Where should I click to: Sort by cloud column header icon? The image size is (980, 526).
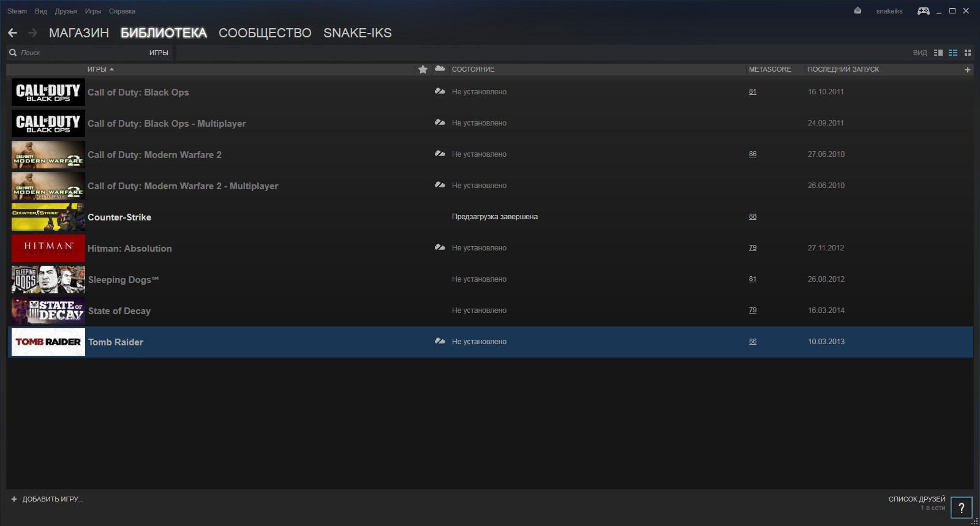(440, 69)
